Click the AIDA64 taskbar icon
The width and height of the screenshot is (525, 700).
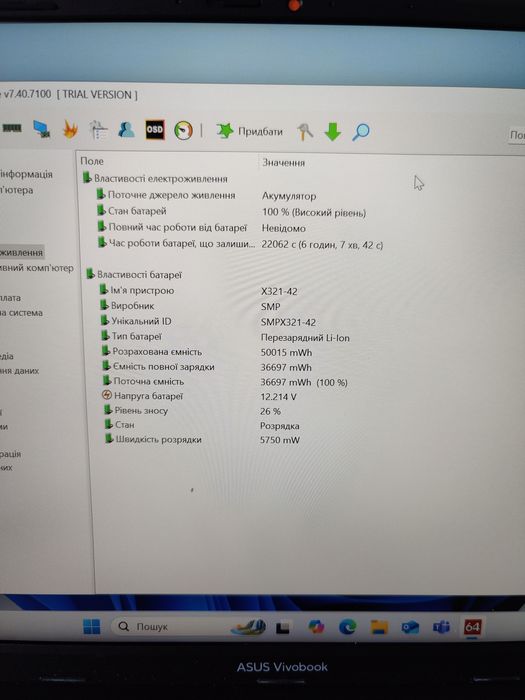click(472, 627)
